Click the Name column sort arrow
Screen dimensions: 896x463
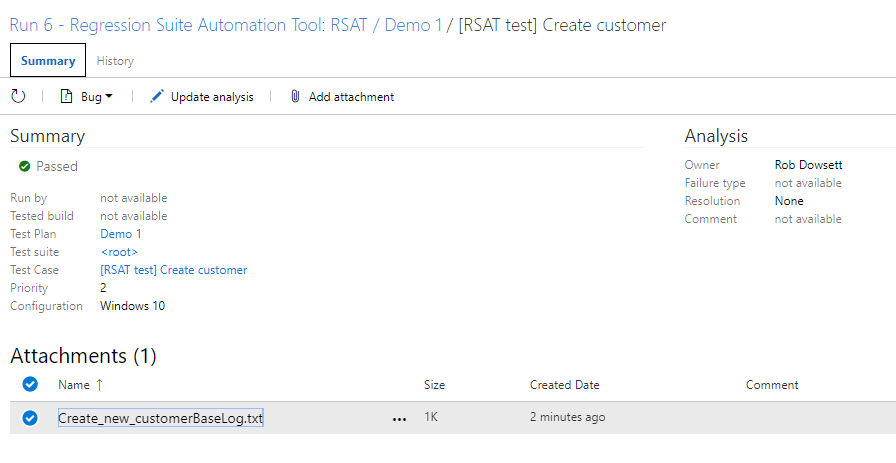click(x=99, y=385)
